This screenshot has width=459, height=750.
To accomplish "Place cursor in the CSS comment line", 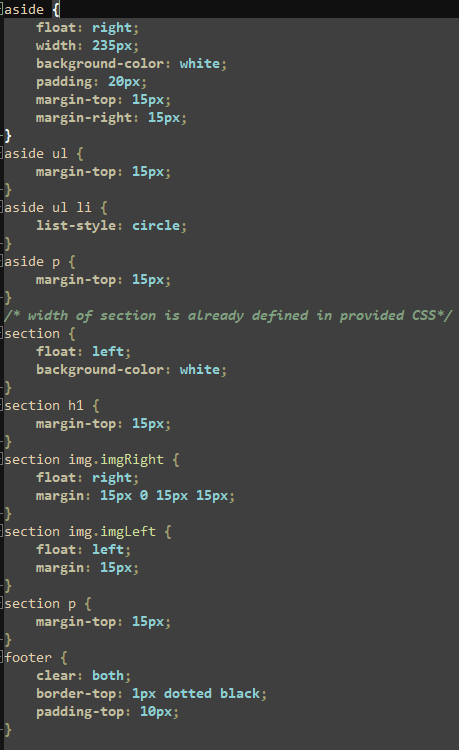I will [x=228, y=316].
